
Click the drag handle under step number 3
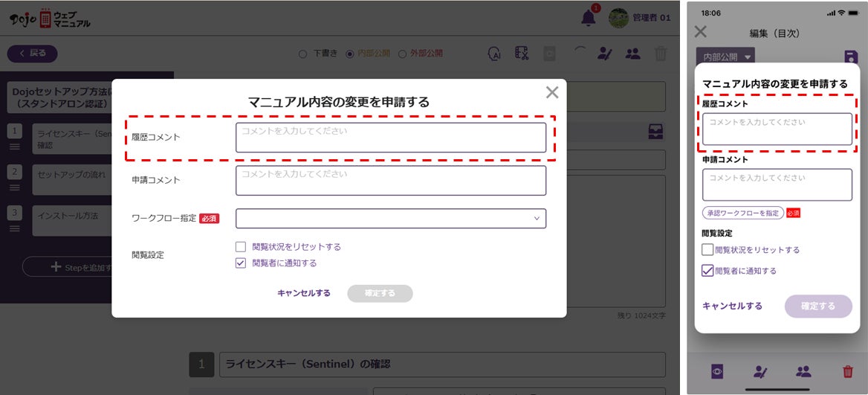[15, 228]
